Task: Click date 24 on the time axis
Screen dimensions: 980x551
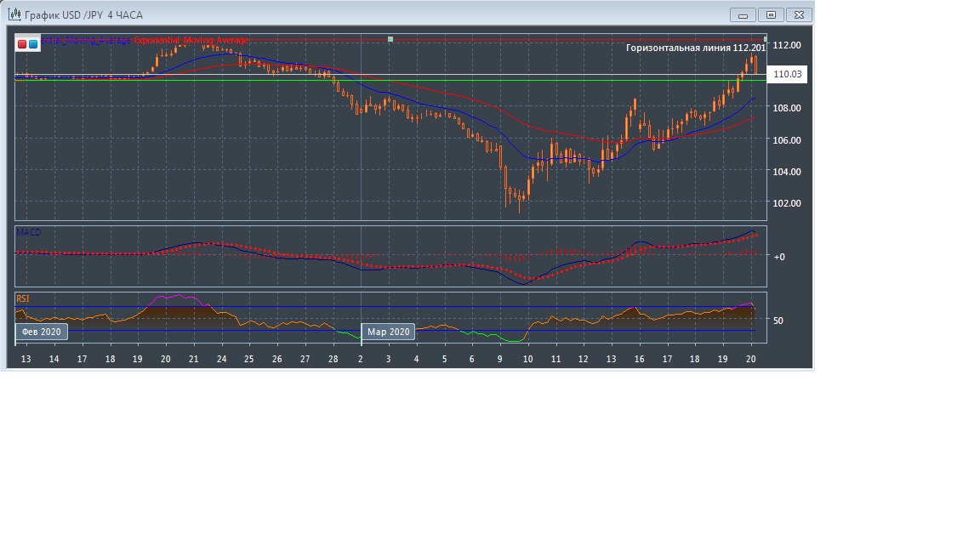Action: [x=221, y=360]
